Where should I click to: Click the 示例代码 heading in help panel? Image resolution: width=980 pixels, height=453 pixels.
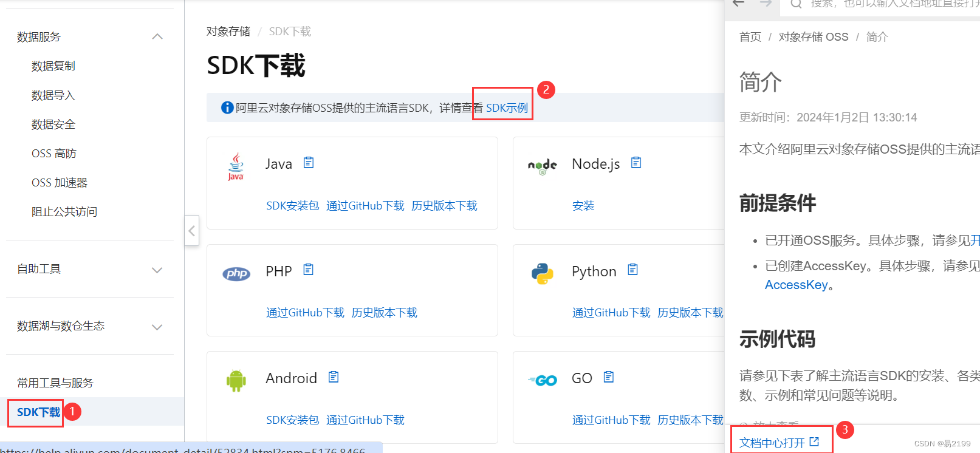click(x=778, y=339)
